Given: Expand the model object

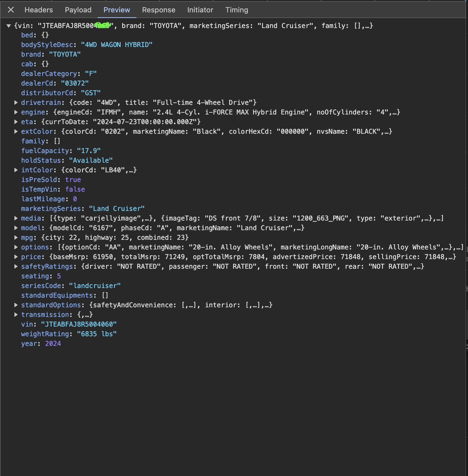Looking at the screenshot, I should tap(16, 228).
